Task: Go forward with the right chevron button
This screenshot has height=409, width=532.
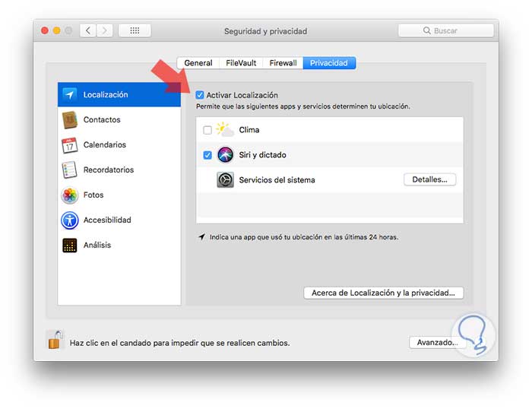Action: pos(105,30)
